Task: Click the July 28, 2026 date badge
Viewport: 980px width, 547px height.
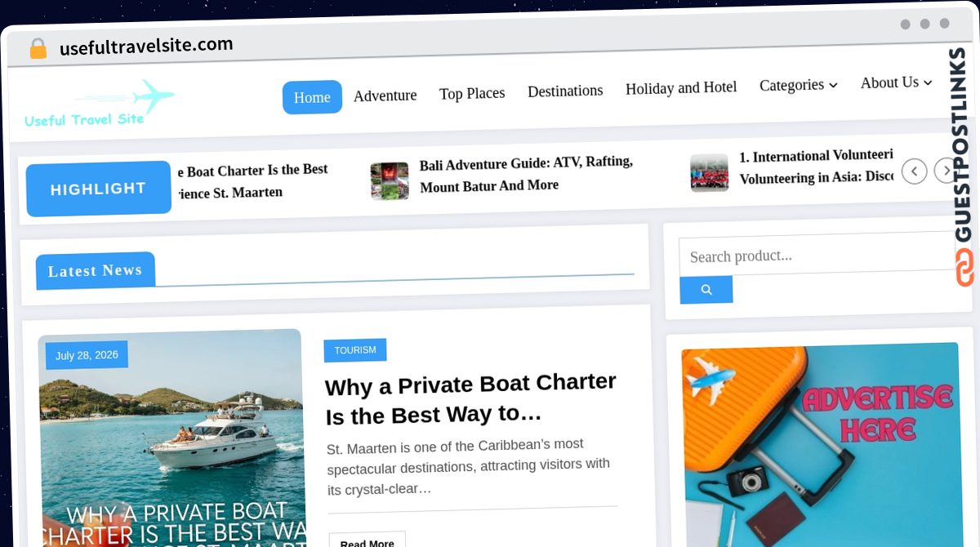Action: [87, 355]
